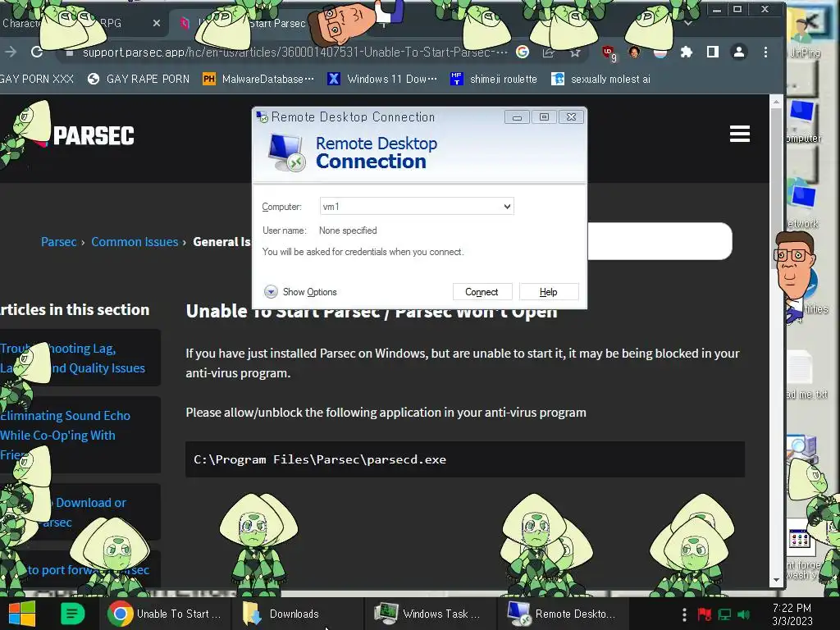Select the Computer desktop icon
This screenshot has width=840, height=630.
click(802, 121)
